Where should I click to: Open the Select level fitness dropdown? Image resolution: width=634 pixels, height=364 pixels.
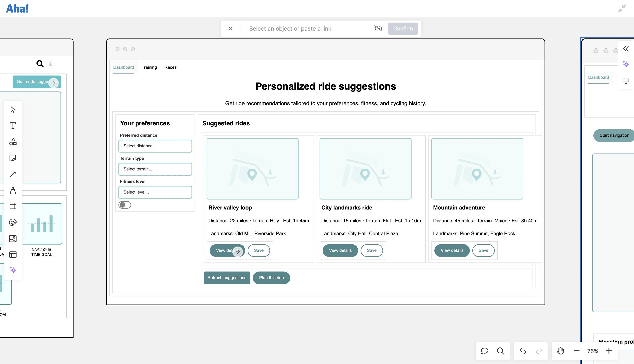(x=155, y=192)
